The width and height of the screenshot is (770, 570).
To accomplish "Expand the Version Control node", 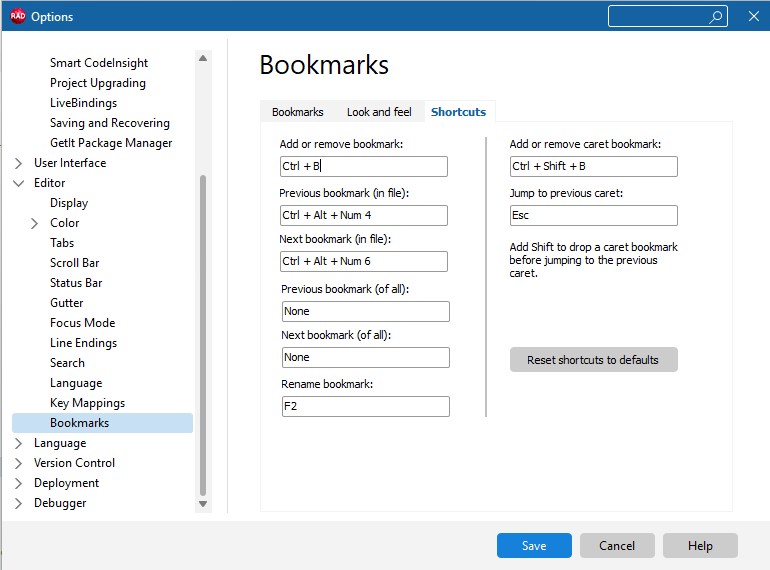I will [x=18, y=463].
